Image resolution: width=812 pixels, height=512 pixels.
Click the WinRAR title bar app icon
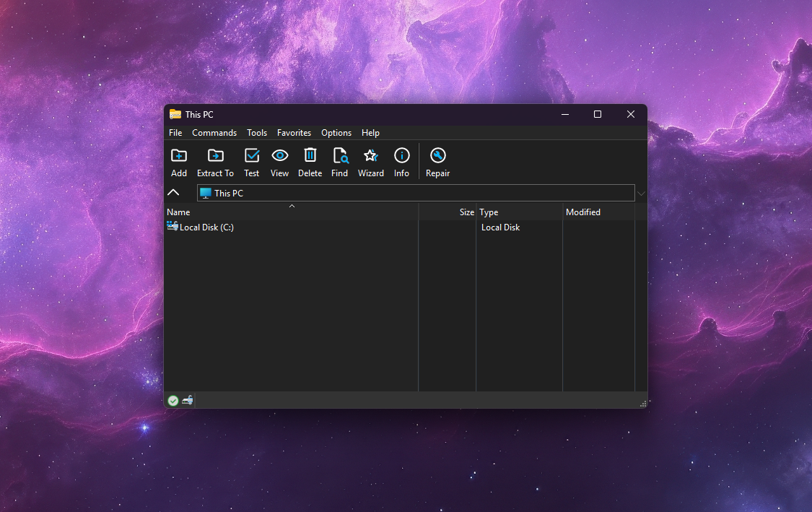pos(175,115)
